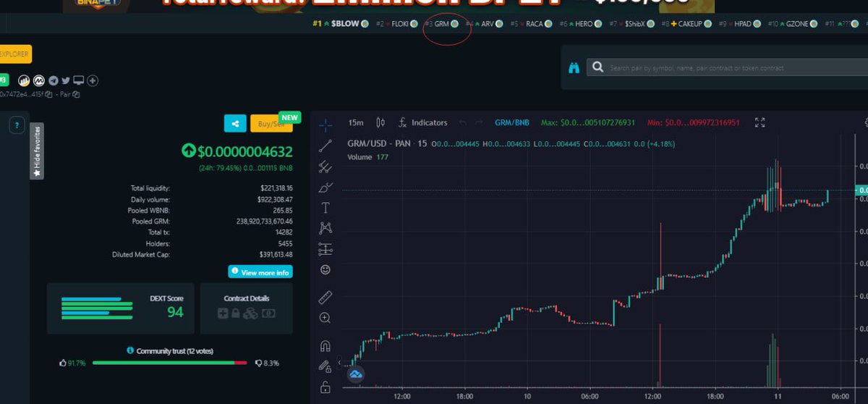This screenshot has width=868, height=404.
Task: Click the Volume 177 indicator label
Action: click(x=368, y=157)
